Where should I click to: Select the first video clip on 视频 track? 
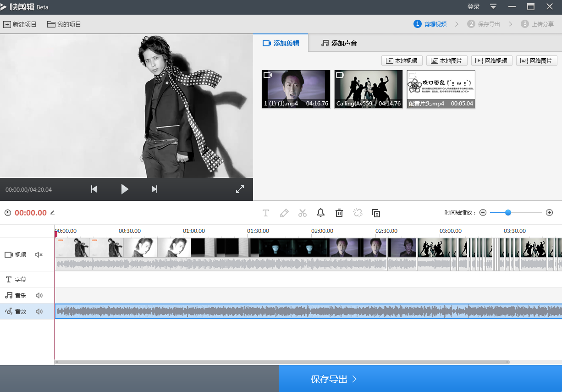coord(221,254)
